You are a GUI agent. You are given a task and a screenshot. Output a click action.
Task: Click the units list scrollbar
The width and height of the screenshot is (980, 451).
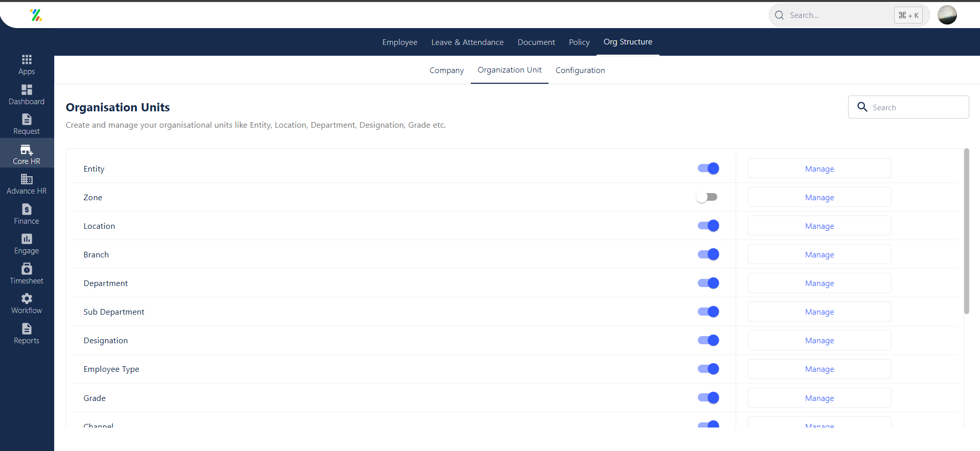click(x=966, y=231)
